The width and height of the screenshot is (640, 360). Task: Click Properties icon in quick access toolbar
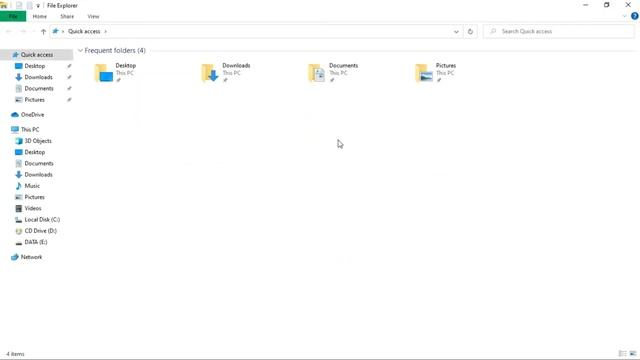tap(19, 6)
